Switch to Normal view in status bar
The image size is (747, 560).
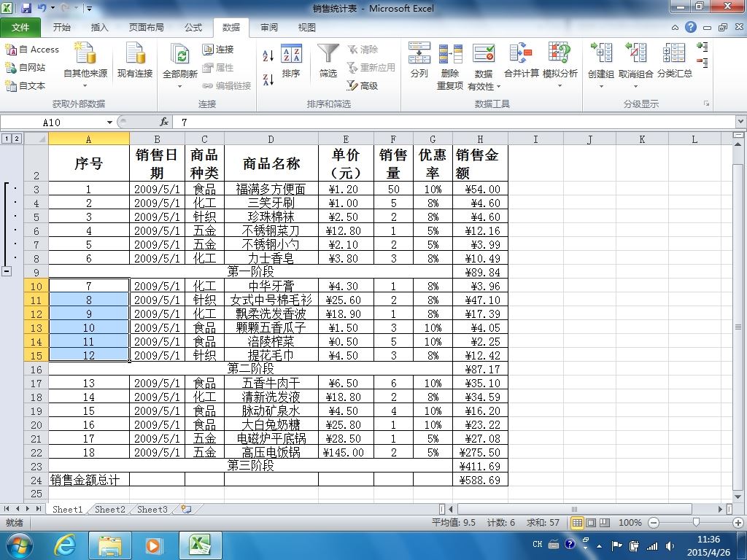[578, 522]
